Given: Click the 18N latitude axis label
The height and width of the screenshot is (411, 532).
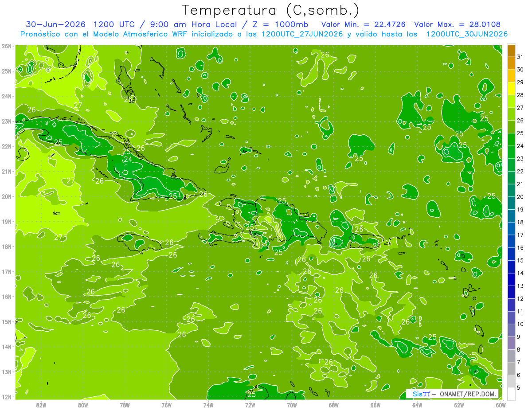Looking at the screenshot, I should tap(6, 246).
